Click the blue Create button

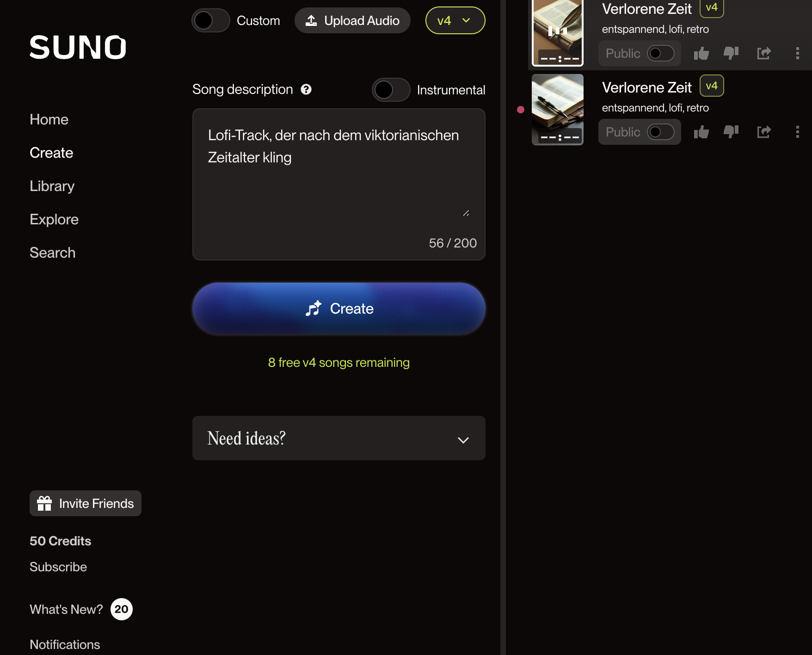click(339, 309)
